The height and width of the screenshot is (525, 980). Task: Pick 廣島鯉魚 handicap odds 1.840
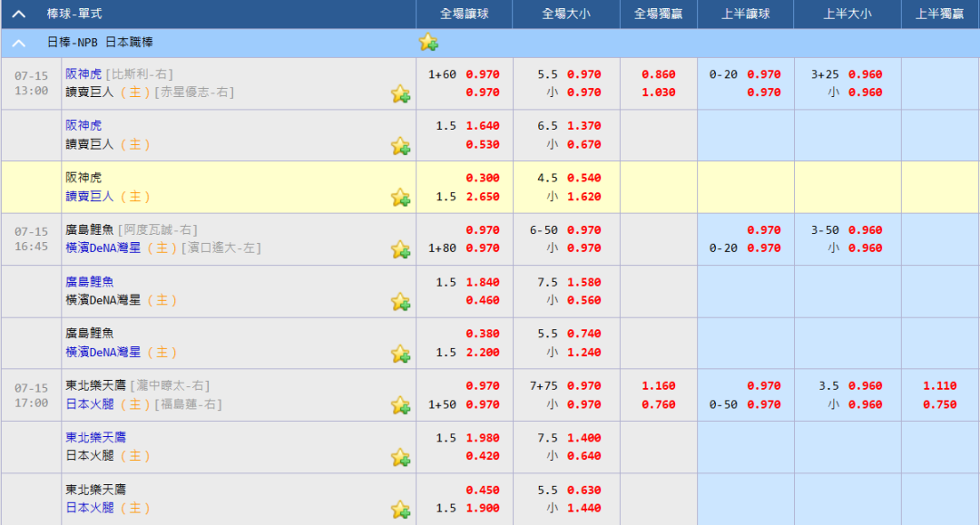click(483, 282)
